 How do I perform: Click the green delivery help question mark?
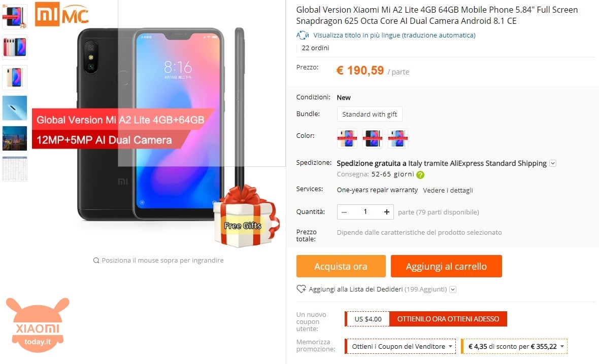tap(420, 175)
